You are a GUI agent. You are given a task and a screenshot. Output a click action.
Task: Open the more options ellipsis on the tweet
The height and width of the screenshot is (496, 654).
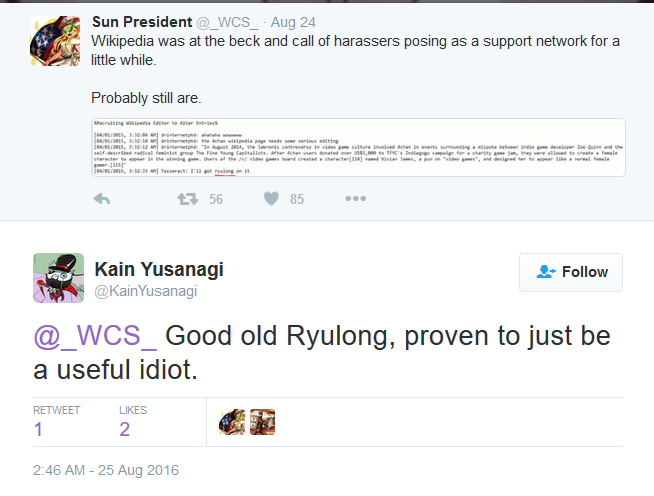point(356,199)
